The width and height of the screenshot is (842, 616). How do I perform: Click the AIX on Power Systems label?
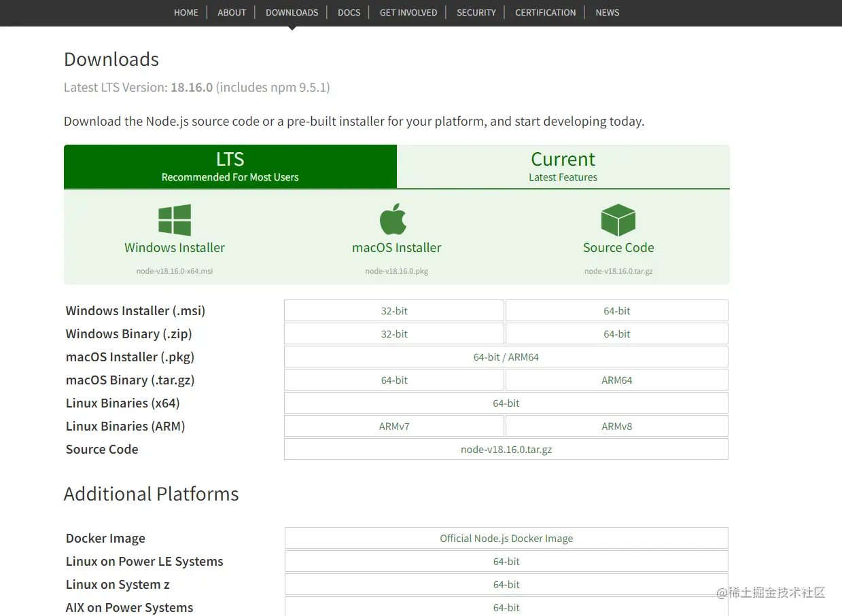tap(130, 608)
